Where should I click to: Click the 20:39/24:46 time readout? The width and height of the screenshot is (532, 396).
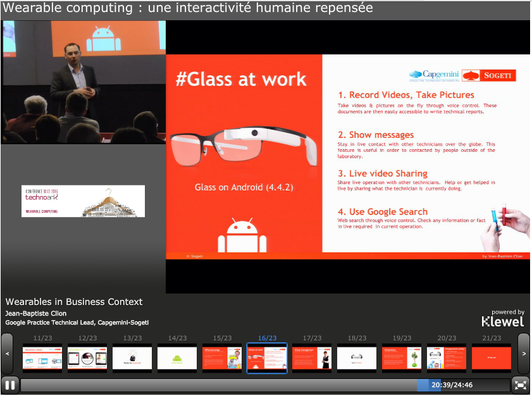pyautogui.click(x=452, y=385)
